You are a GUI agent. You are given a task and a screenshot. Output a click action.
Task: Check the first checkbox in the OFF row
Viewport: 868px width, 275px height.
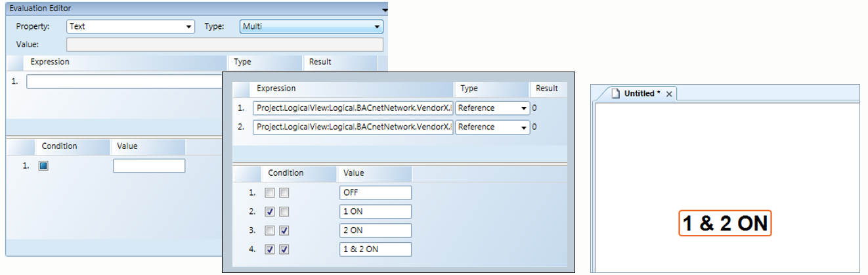click(269, 193)
